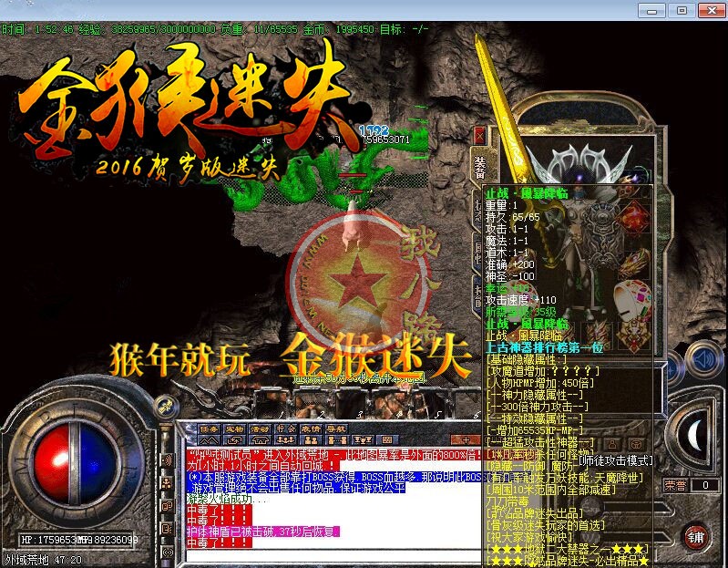Close the character equipment panel
The image size is (728, 568).
coord(480,136)
